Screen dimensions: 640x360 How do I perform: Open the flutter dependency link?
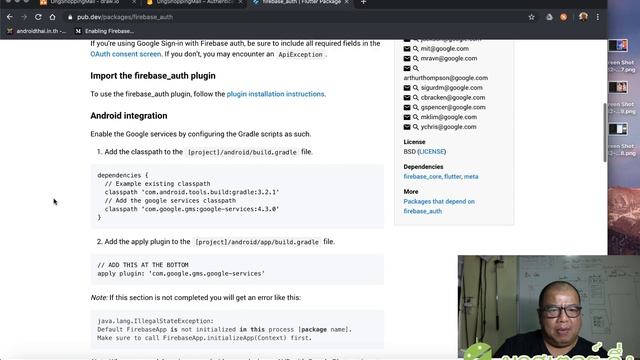coord(453,177)
